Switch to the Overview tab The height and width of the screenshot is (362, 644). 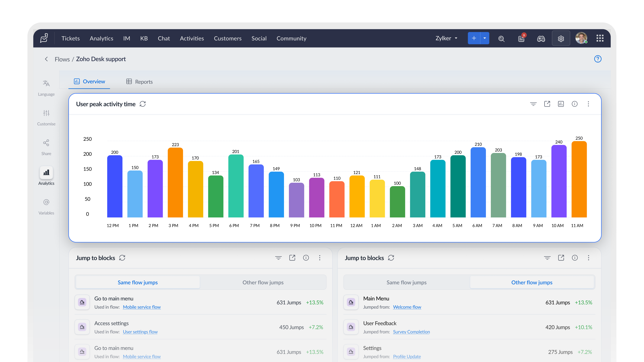[x=89, y=81]
